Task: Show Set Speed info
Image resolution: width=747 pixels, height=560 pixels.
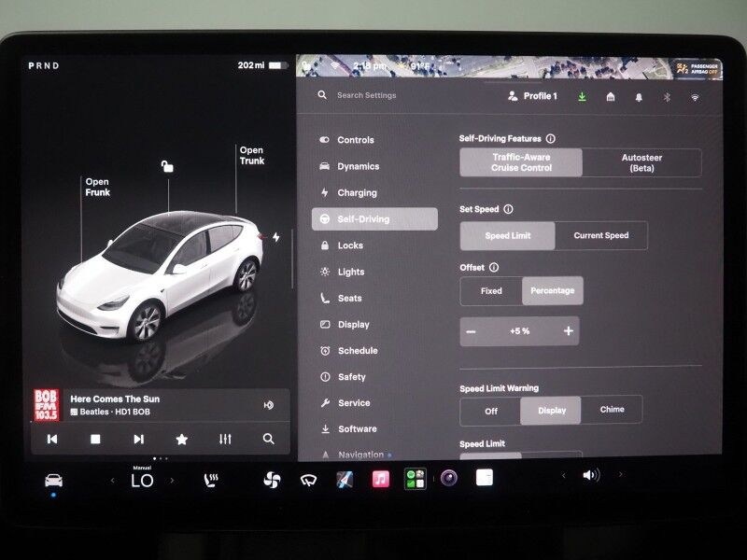Action: point(508,209)
